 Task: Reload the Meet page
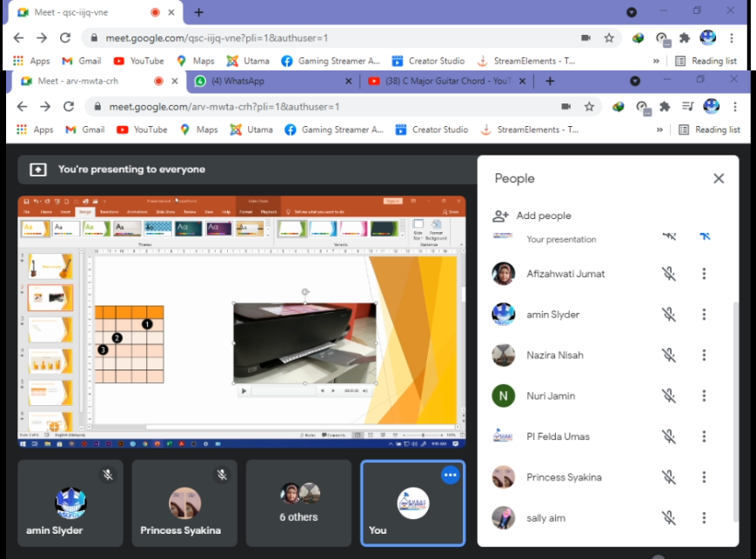click(x=68, y=107)
